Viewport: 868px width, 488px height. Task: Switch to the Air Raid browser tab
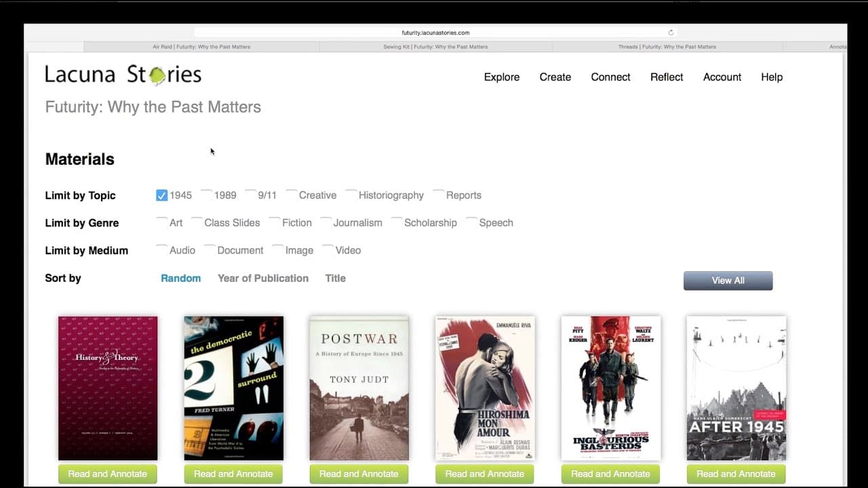click(x=201, y=47)
